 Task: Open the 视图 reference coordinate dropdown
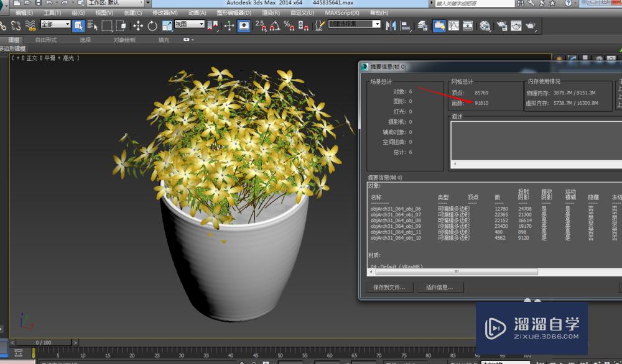point(189,24)
